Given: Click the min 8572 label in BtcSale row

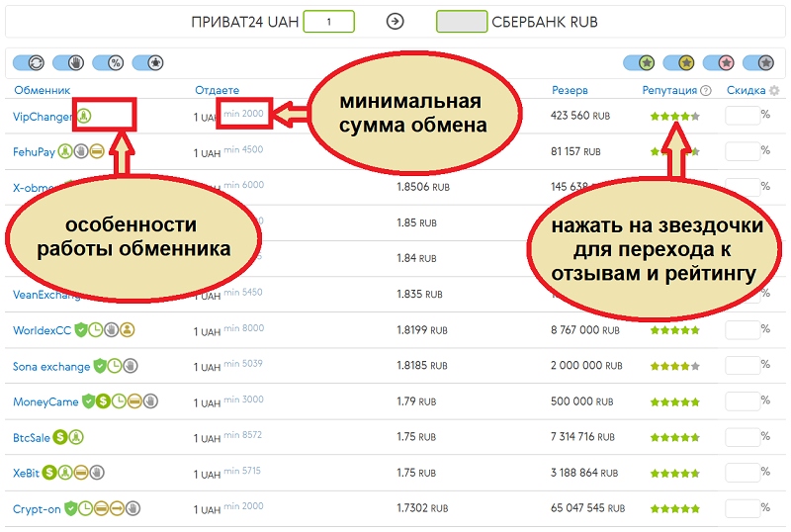Looking at the screenshot, I should (x=243, y=434).
